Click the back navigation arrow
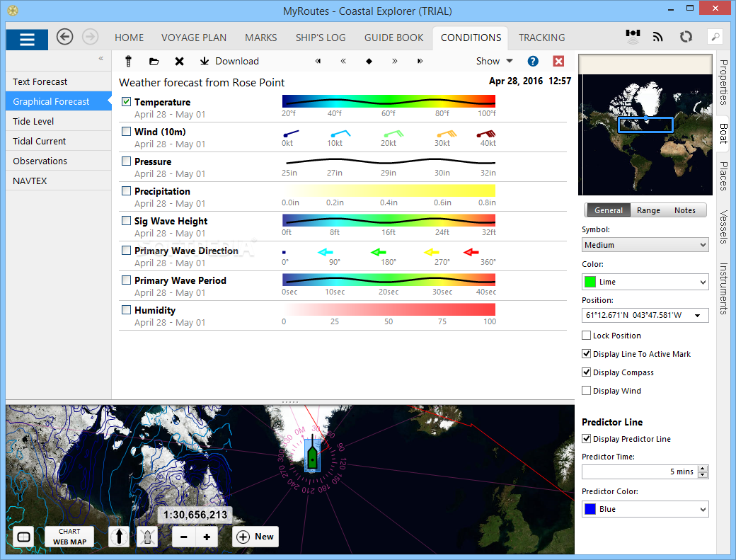 point(65,37)
